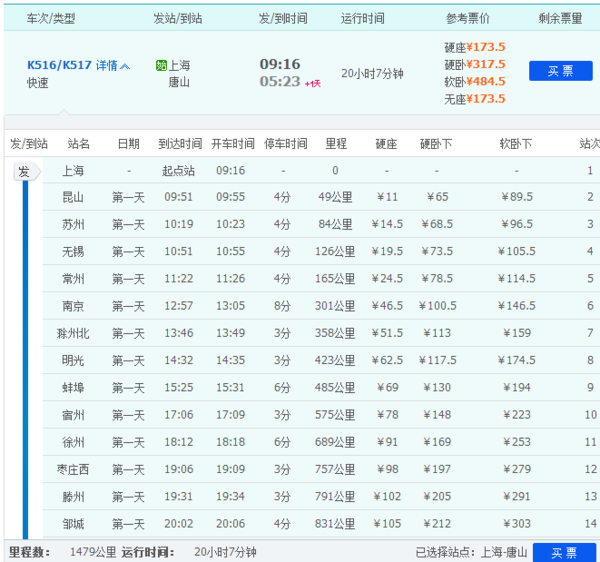Click the 参考票价 column header
This screenshot has height=562, width=600.
pos(468,18)
